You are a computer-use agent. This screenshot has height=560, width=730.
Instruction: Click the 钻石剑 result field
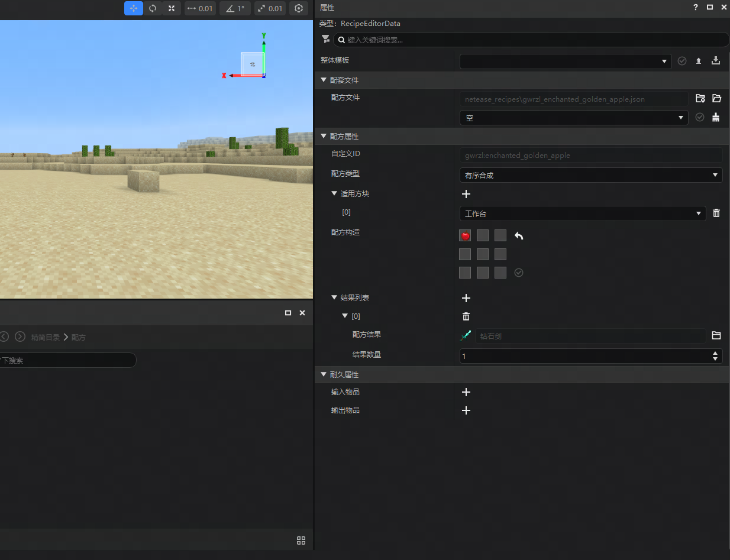click(590, 336)
